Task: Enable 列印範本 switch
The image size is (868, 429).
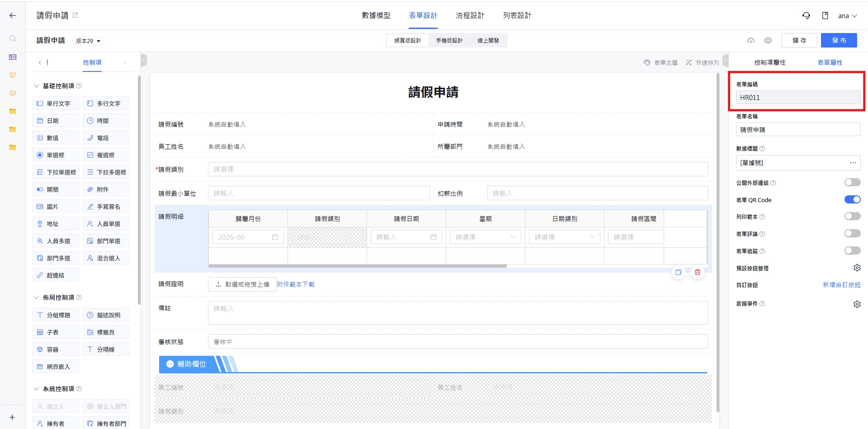Action: (x=852, y=216)
